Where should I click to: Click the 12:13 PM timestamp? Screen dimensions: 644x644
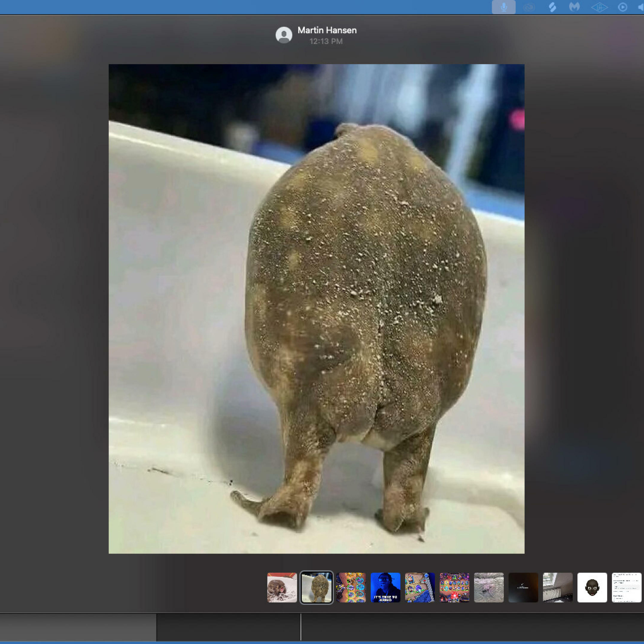pyautogui.click(x=326, y=41)
